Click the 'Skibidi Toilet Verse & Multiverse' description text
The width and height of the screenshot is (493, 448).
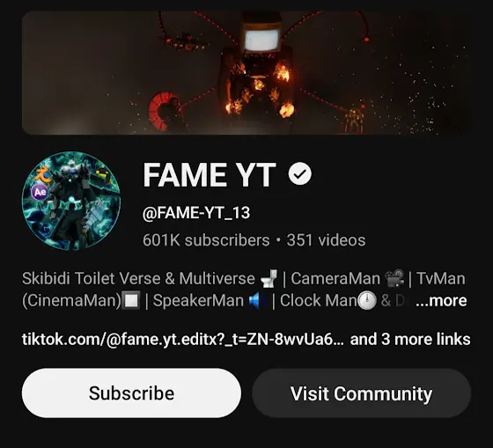[138, 278]
